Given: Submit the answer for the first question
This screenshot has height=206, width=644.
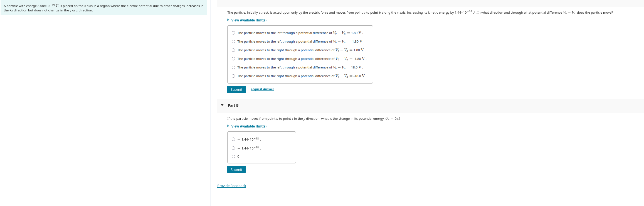Looking at the screenshot, I should tap(236, 89).
